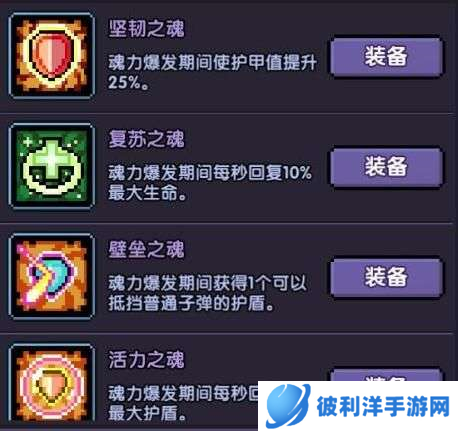
Task: Click the 抵挡普通子弹的护盾 description
Action: 207,292
